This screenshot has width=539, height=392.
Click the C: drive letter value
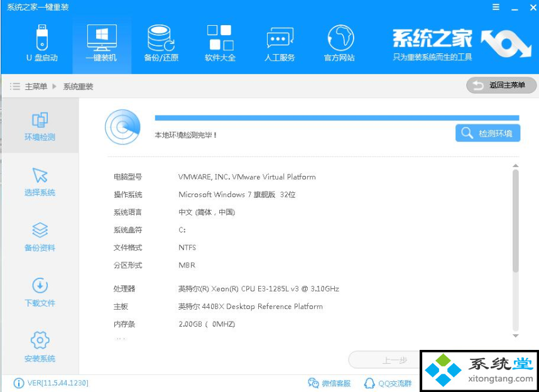(x=182, y=230)
